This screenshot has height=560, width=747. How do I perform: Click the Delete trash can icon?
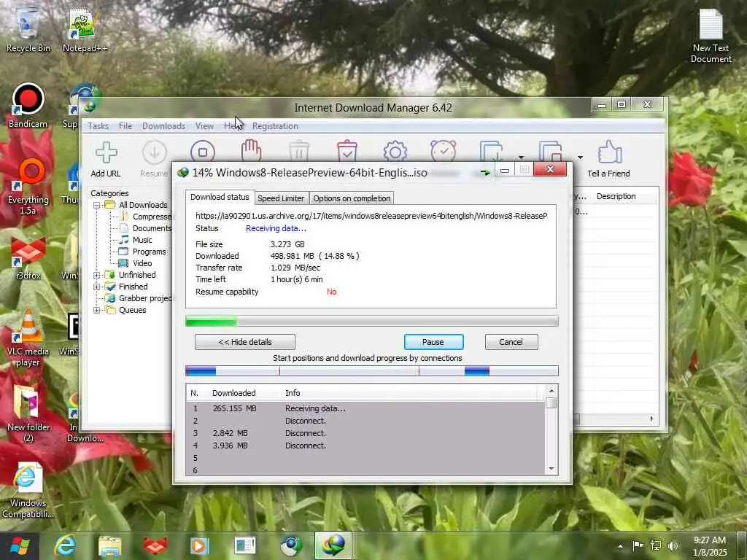[x=299, y=152]
